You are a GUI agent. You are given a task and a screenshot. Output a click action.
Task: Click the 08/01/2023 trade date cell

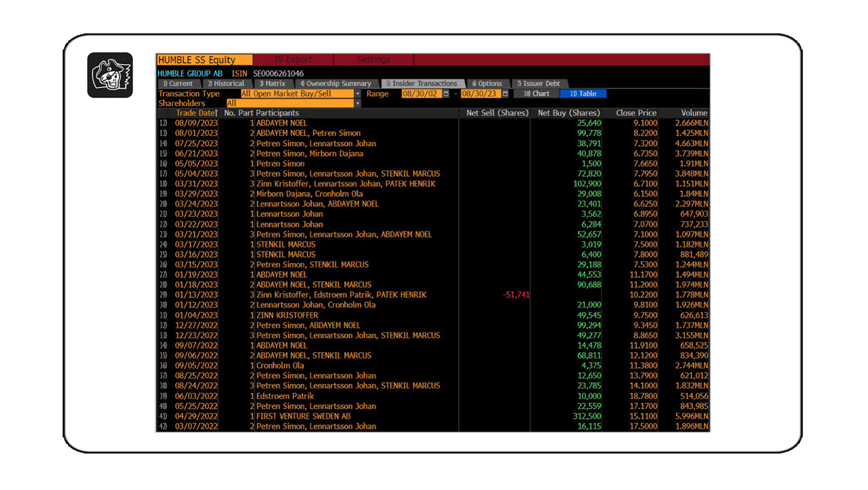196,133
